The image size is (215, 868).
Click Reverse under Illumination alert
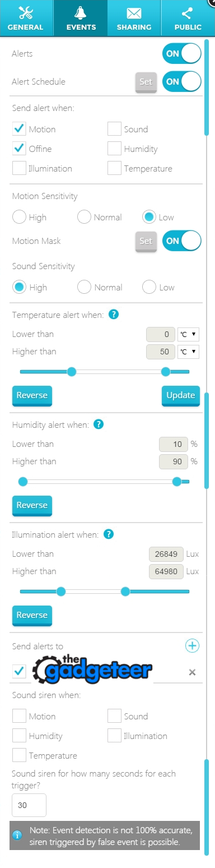click(x=32, y=615)
